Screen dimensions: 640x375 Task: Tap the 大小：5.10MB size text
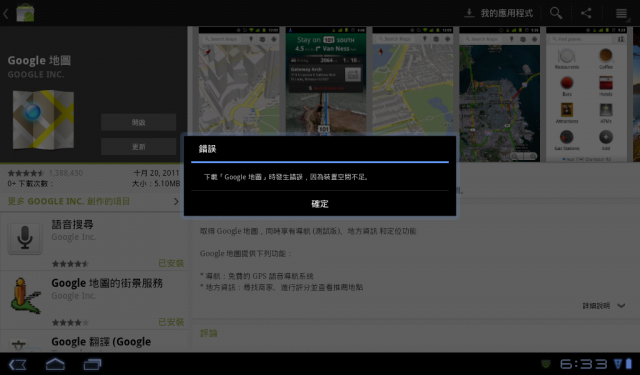coord(156,184)
